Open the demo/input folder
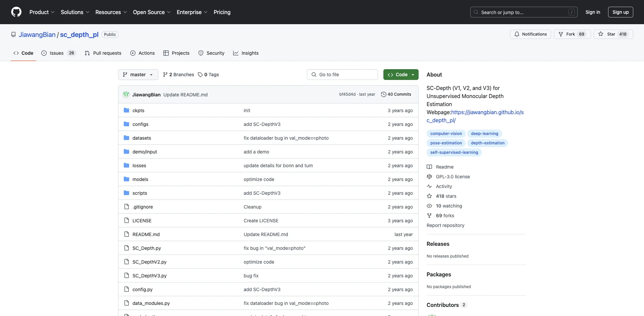Image resolution: width=644 pixels, height=316 pixels. pyautogui.click(x=145, y=152)
